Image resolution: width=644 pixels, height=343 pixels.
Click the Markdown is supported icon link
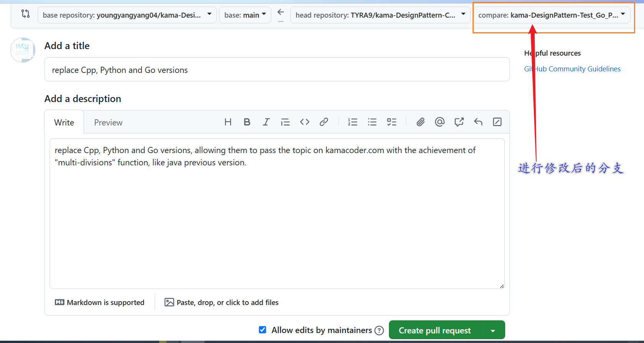(x=100, y=302)
